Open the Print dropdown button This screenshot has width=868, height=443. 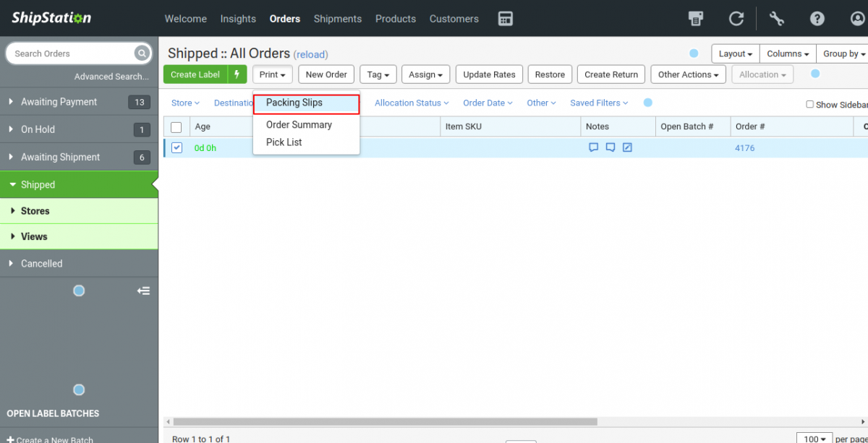click(274, 74)
